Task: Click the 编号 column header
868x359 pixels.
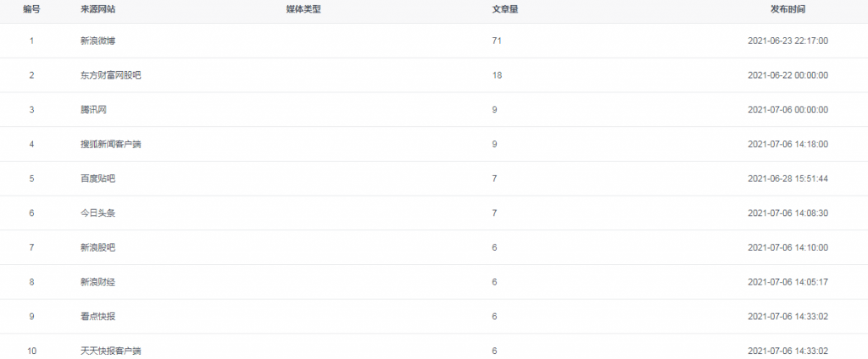Action: [31, 9]
